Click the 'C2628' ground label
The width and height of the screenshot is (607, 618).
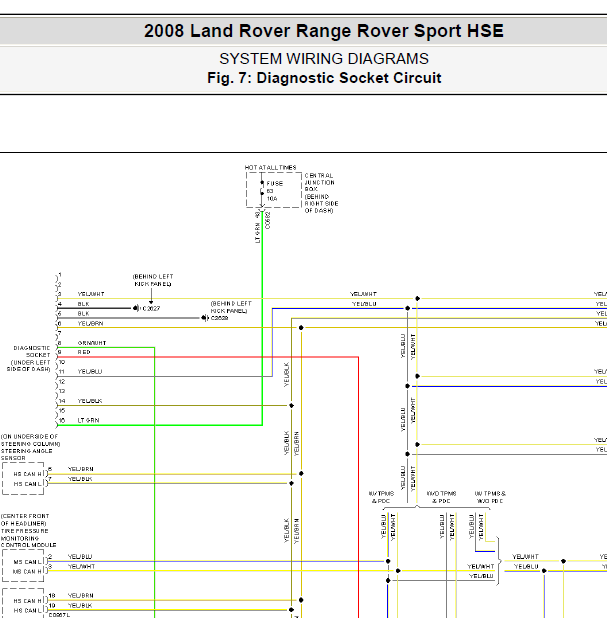220,318
